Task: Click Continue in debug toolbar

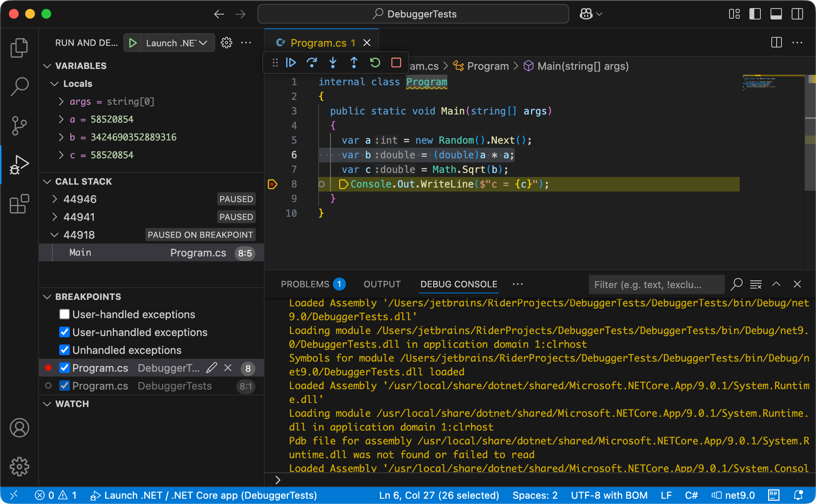Action: pos(291,62)
